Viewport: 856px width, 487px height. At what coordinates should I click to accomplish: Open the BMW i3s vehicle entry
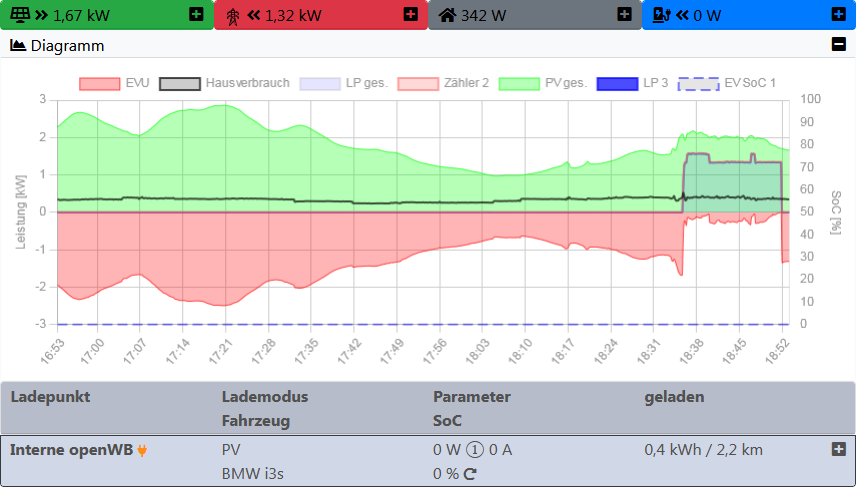(253, 474)
